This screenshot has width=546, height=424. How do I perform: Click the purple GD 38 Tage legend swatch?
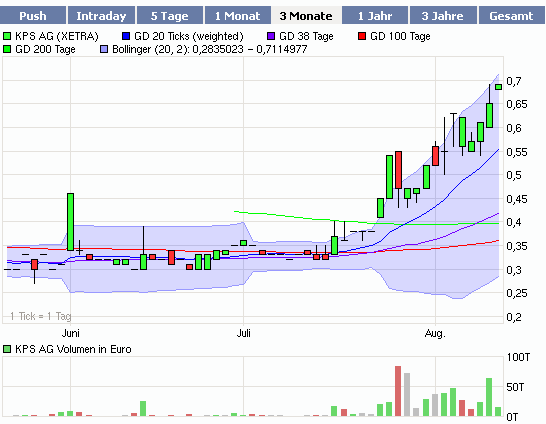271,36
